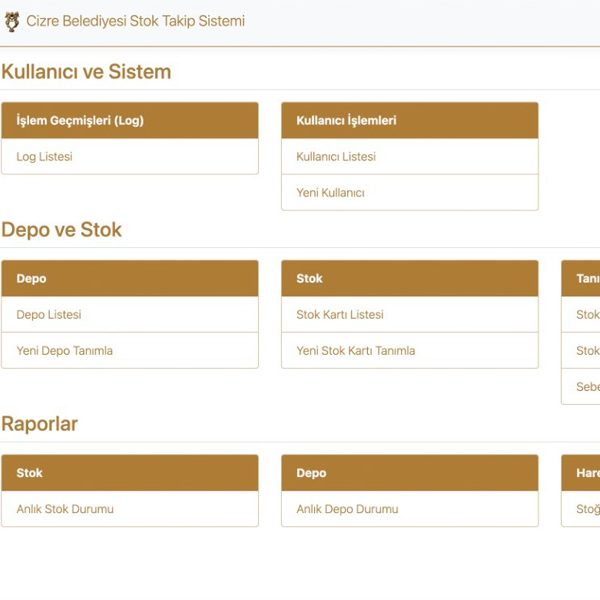This screenshot has width=600, height=600.
Task: Select Yeni Stok Kartı Tanımla
Action: pos(355,351)
